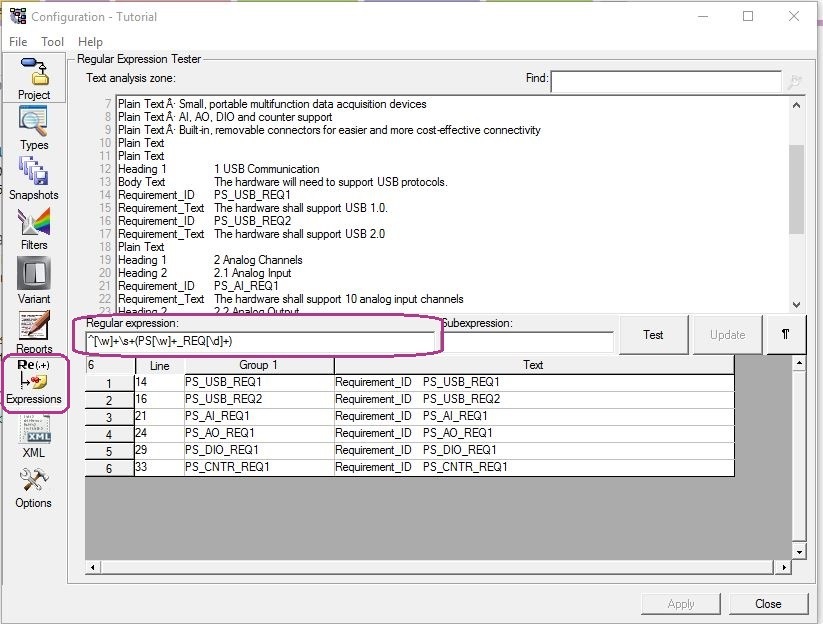
Task: Click the Test button
Action: (x=653, y=335)
